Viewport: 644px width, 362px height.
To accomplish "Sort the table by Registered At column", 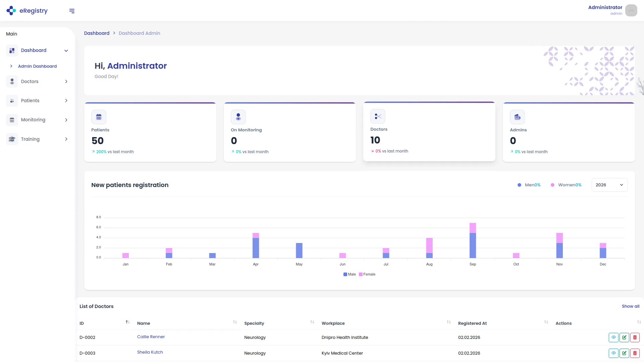I will pos(546,322).
